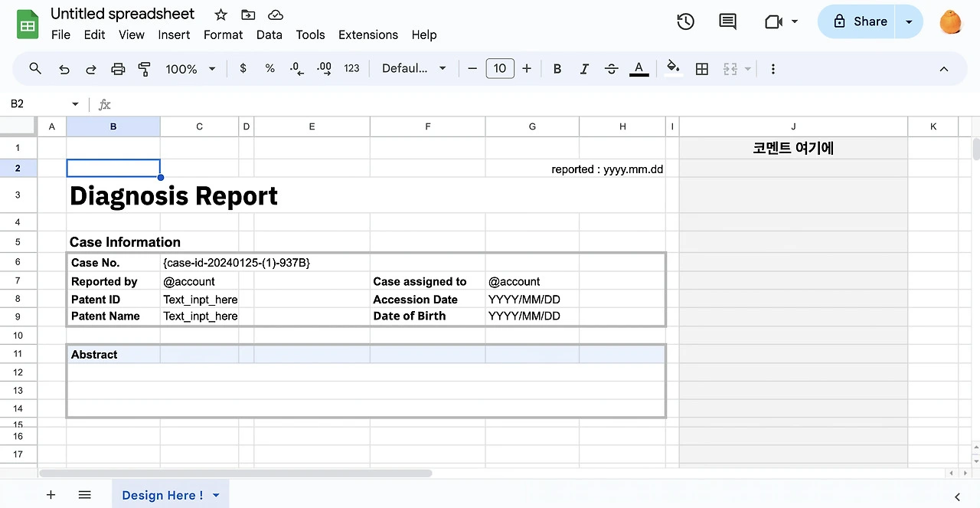
Task: Check cloud save status icon
Action: coord(276,15)
